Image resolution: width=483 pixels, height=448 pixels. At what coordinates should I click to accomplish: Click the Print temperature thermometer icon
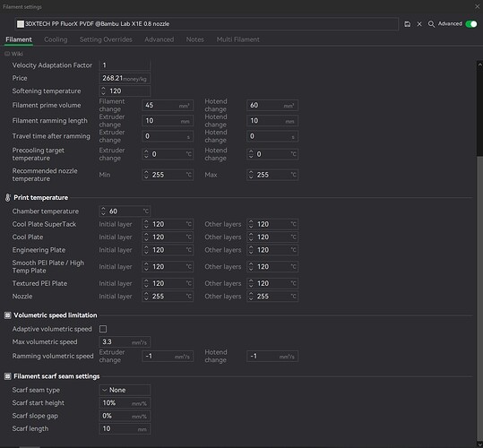(x=8, y=198)
